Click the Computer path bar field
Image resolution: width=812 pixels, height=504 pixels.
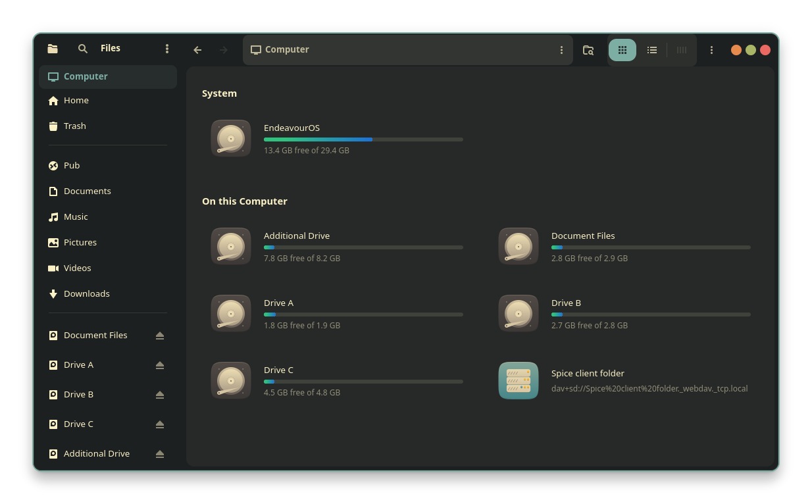pos(408,50)
